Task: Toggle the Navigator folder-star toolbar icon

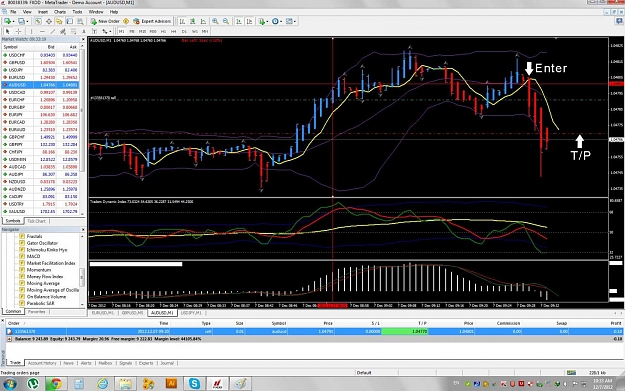Action: [x=59, y=21]
